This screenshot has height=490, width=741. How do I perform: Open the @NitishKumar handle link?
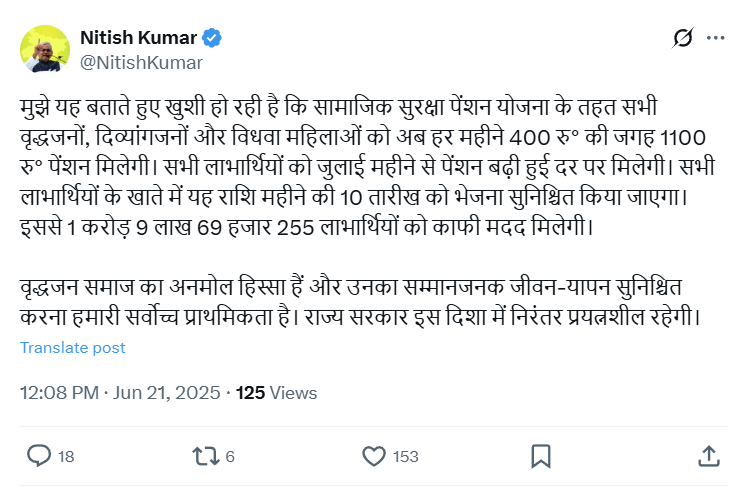click(x=140, y=62)
